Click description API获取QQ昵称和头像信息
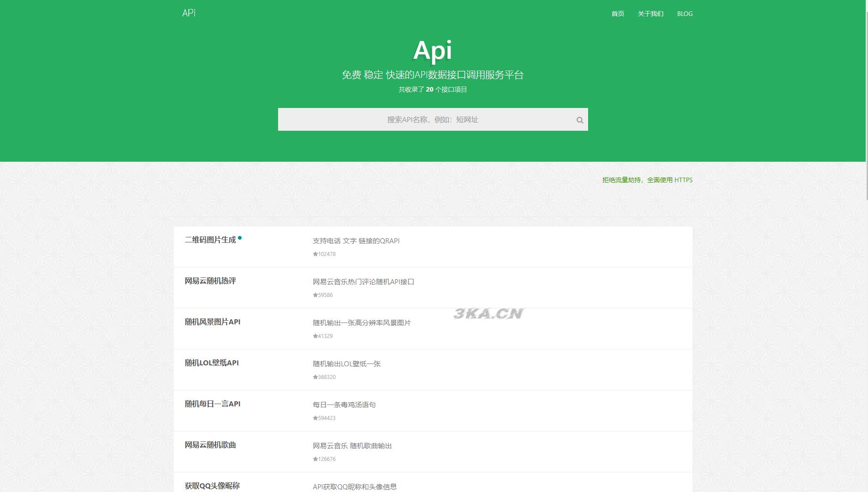Image resolution: width=868 pixels, height=492 pixels. coord(355,487)
